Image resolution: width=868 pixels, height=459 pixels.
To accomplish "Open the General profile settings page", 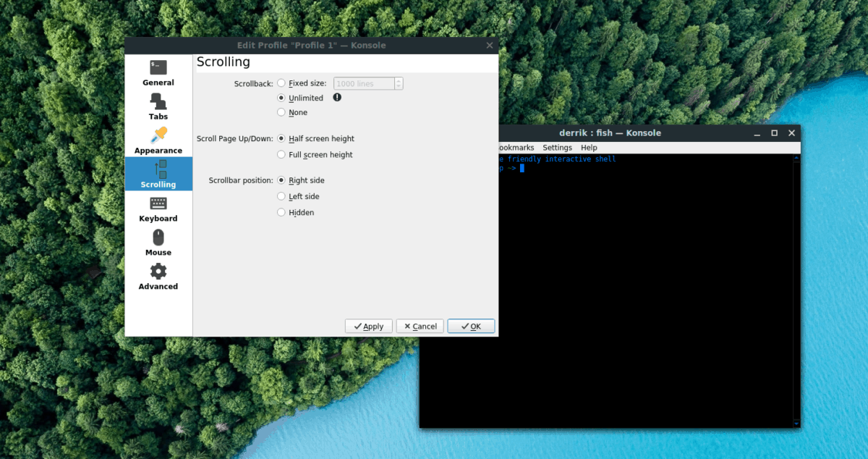I will (x=158, y=72).
